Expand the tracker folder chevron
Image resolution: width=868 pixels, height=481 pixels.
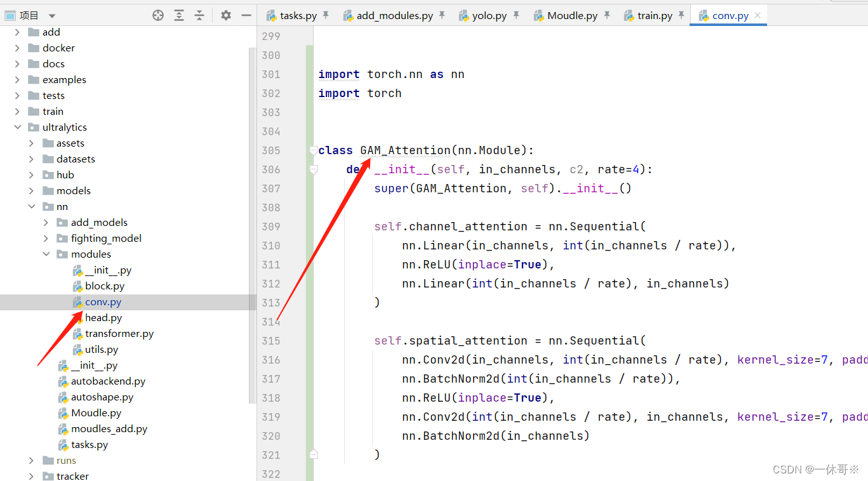(x=31, y=476)
